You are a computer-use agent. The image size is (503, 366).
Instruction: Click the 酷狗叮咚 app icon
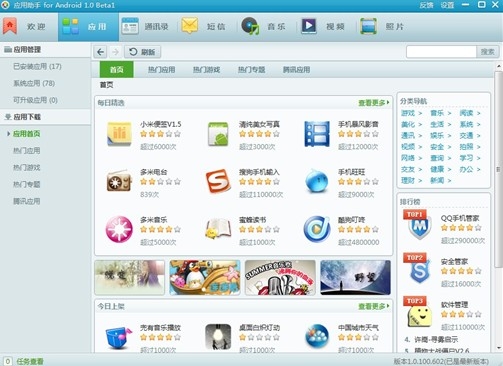click(x=317, y=229)
